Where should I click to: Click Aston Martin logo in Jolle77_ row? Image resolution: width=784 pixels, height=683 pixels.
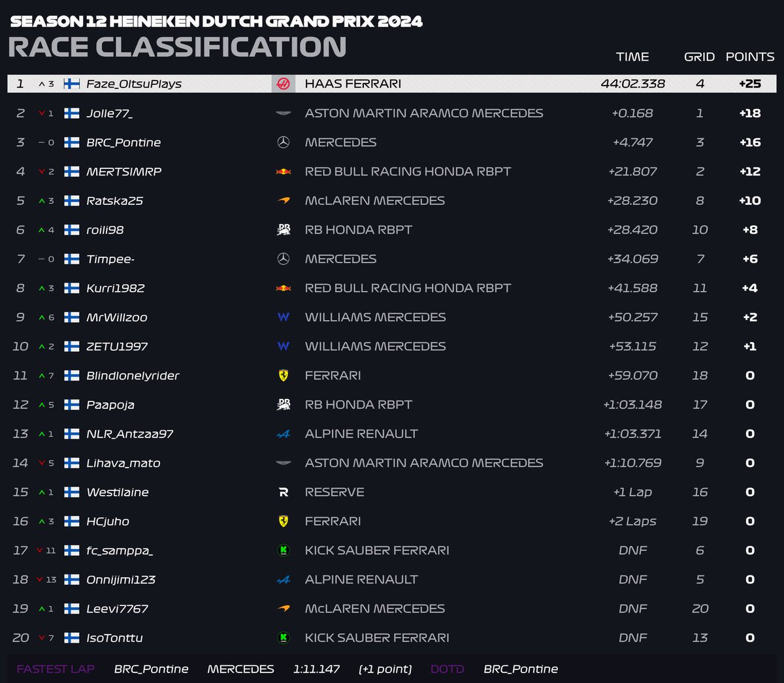[x=284, y=113]
